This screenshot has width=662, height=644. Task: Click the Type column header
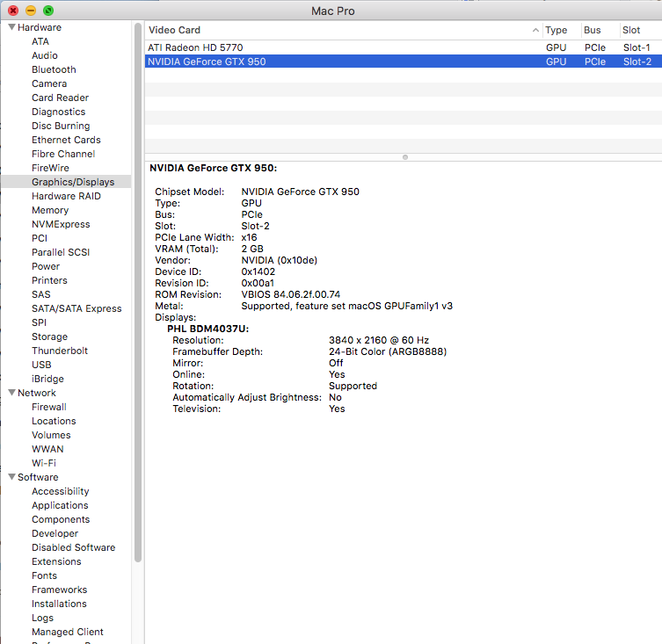point(562,30)
